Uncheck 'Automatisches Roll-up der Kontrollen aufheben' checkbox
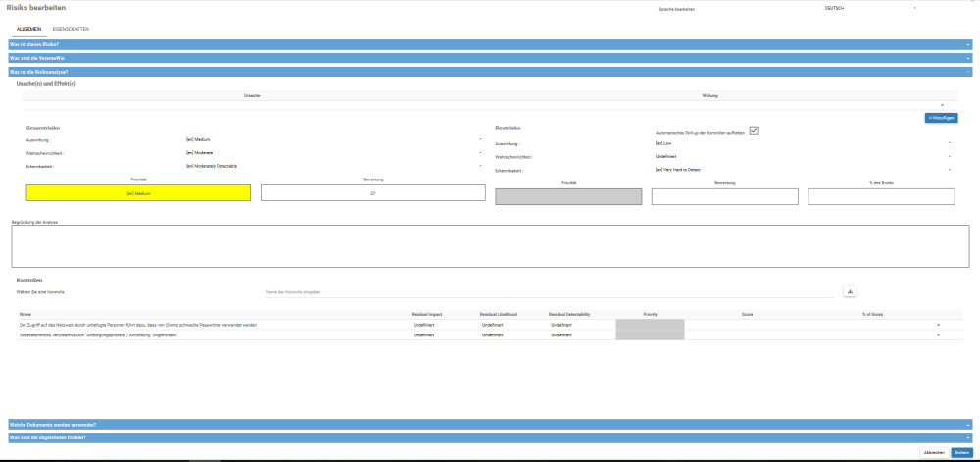Image resolution: width=980 pixels, height=462 pixels. pyautogui.click(x=754, y=130)
